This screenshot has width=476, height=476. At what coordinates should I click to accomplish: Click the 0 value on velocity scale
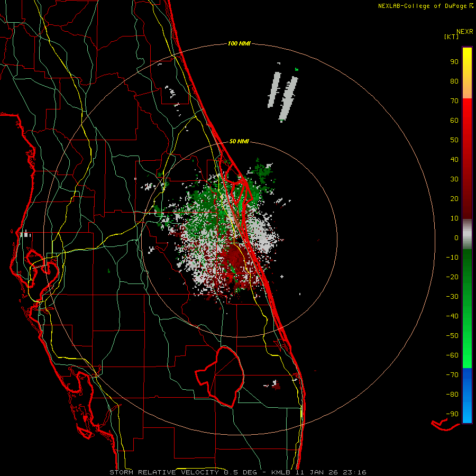(x=456, y=237)
